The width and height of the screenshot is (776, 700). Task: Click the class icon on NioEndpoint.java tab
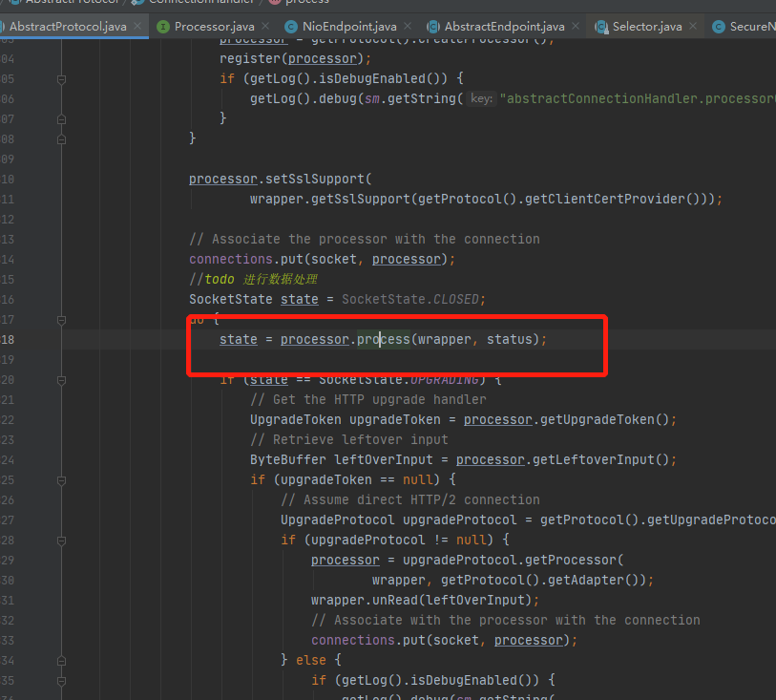tap(290, 27)
